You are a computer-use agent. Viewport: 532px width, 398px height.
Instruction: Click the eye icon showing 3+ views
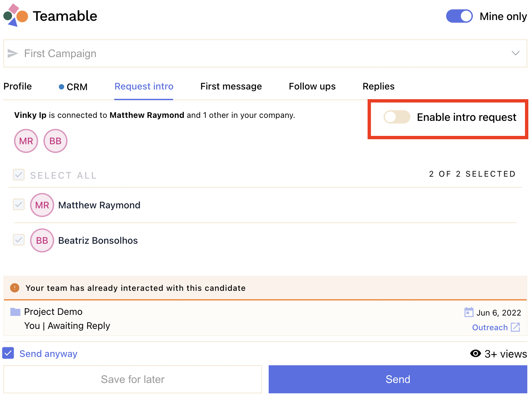pos(476,354)
